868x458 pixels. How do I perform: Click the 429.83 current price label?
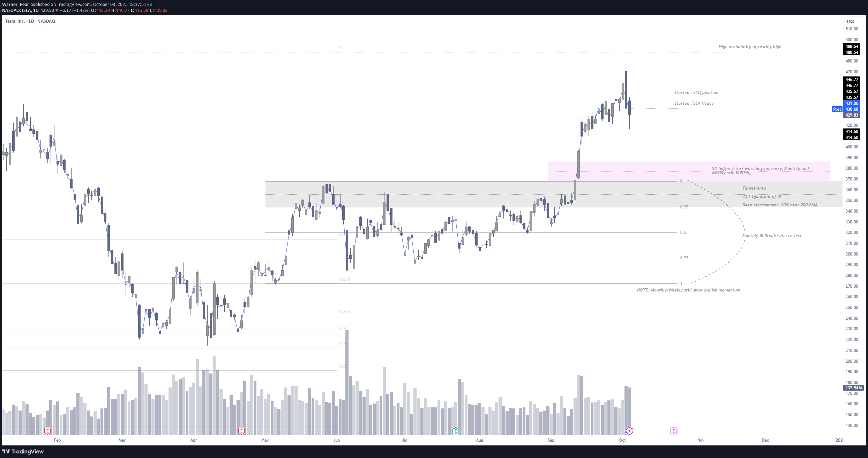point(852,115)
